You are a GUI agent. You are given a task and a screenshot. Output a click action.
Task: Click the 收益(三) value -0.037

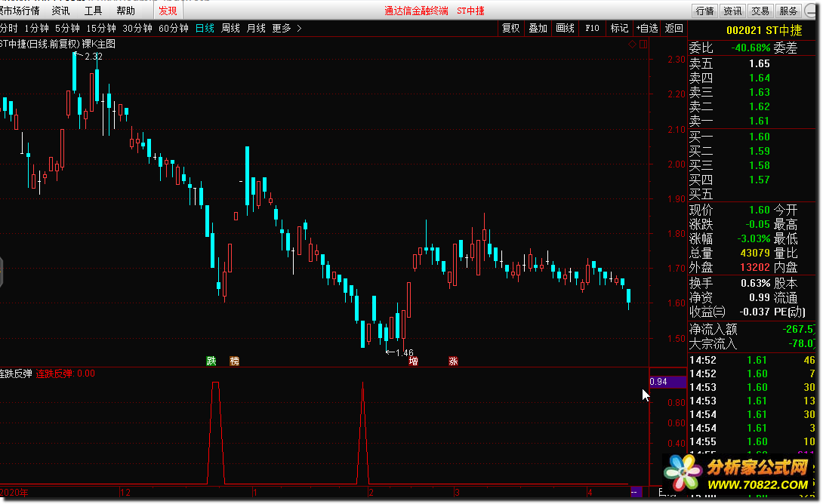(x=755, y=312)
